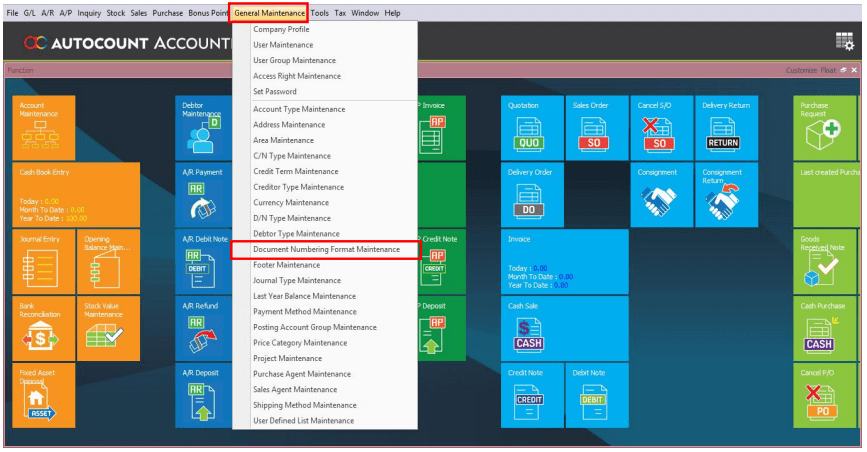
Task: Choose Access Right Maintenance
Action: 297,76
